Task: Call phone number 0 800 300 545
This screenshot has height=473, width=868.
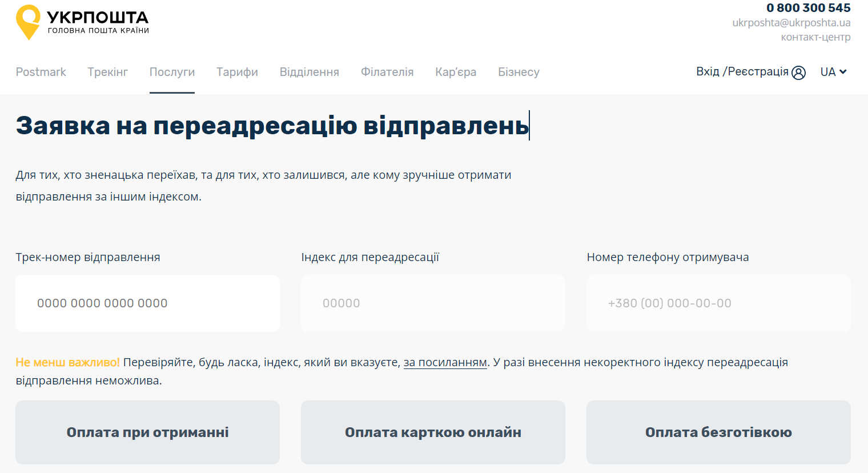Action: point(809,7)
